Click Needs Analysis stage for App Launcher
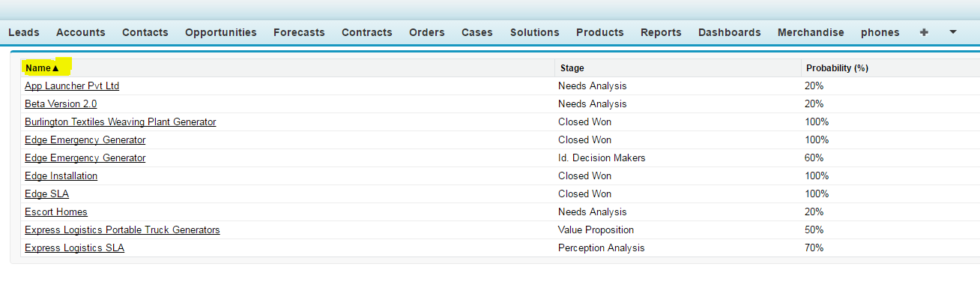Viewport: 980px width, 282px height. pyautogui.click(x=593, y=86)
